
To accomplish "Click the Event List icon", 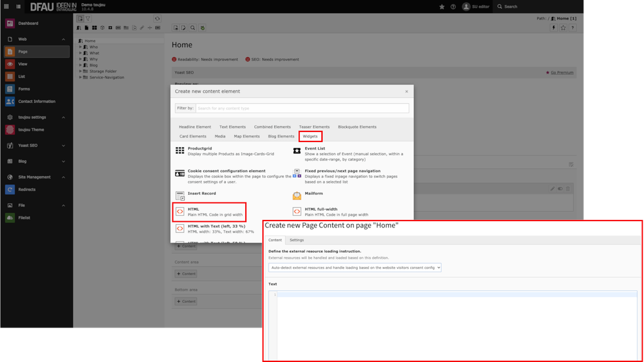I will click(297, 151).
